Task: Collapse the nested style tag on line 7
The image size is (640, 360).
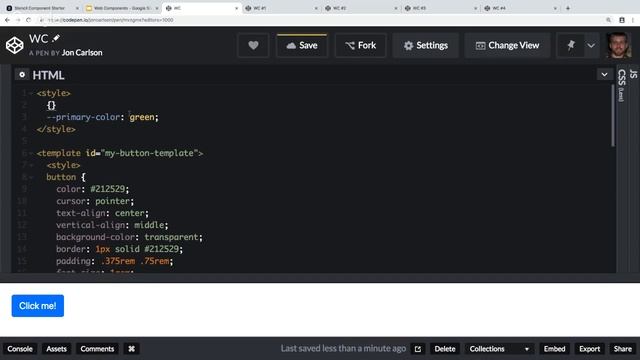Action: (31, 165)
